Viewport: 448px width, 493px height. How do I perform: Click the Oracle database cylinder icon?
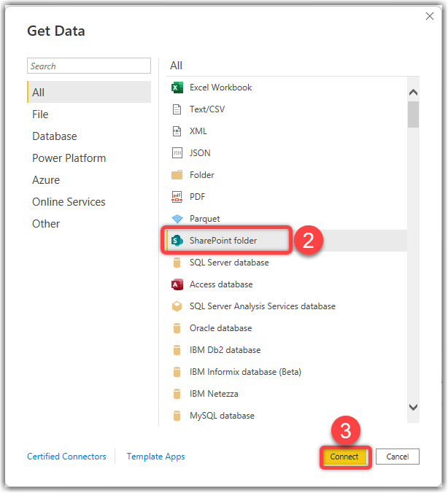pyautogui.click(x=177, y=328)
